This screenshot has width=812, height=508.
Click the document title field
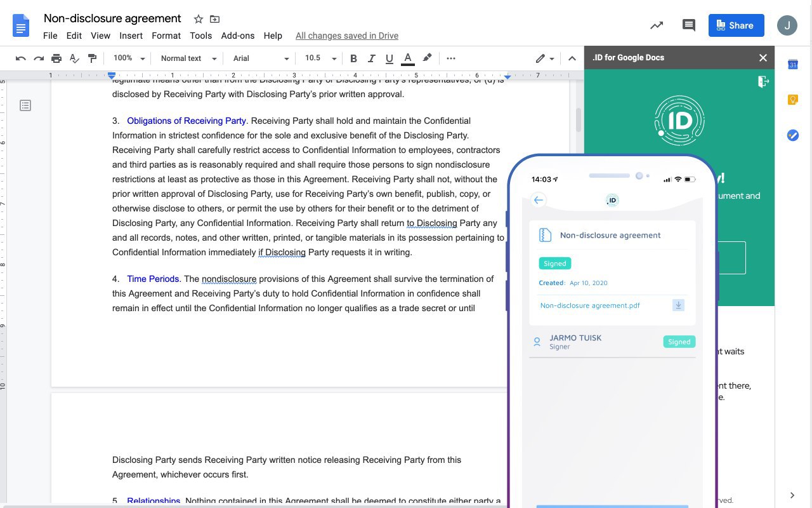[x=112, y=18]
